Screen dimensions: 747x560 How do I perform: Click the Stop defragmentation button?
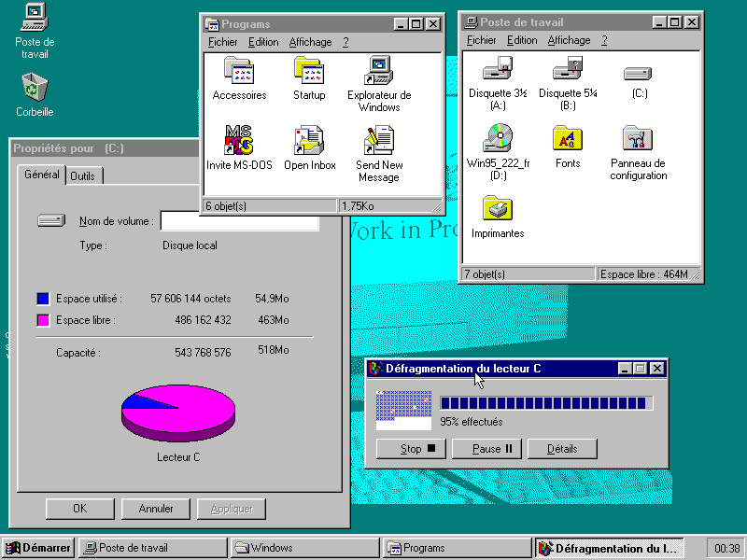(x=411, y=449)
